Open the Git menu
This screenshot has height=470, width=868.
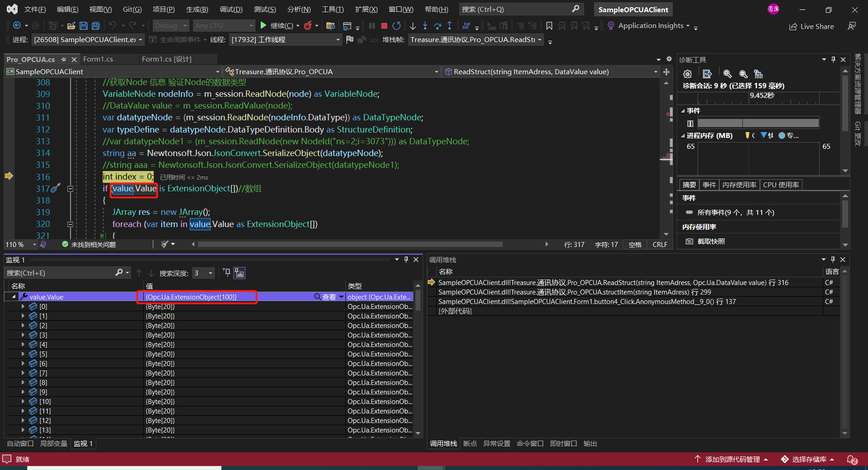132,9
